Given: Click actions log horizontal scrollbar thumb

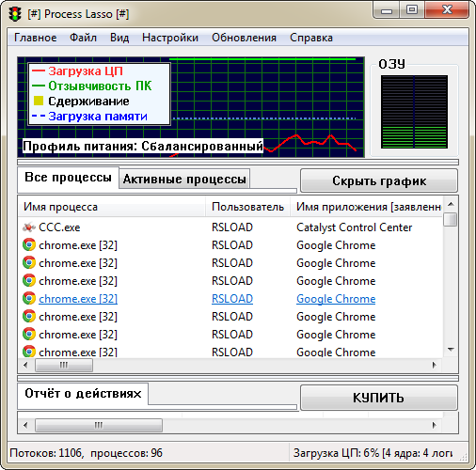Looking at the screenshot, I should [x=99, y=426].
